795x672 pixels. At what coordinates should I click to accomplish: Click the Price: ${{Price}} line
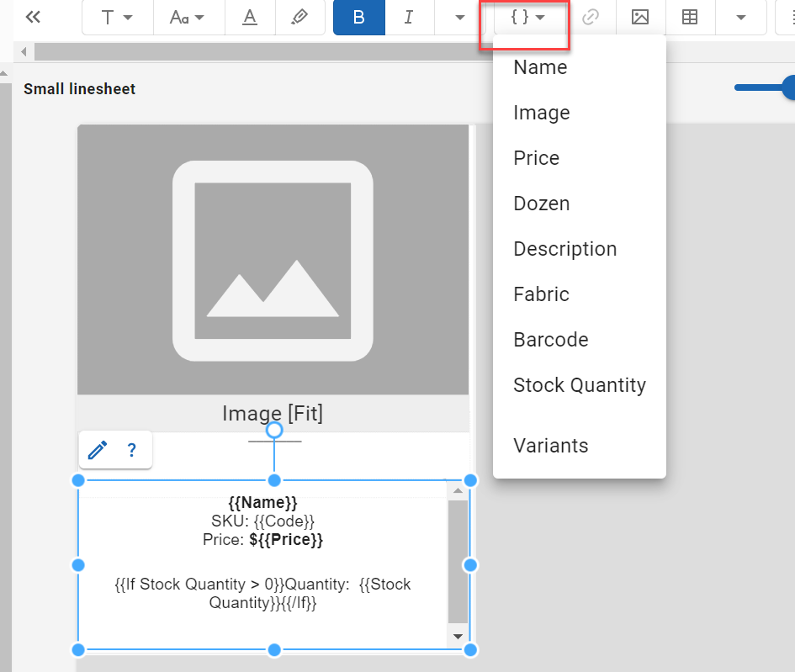pyautogui.click(x=262, y=540)
